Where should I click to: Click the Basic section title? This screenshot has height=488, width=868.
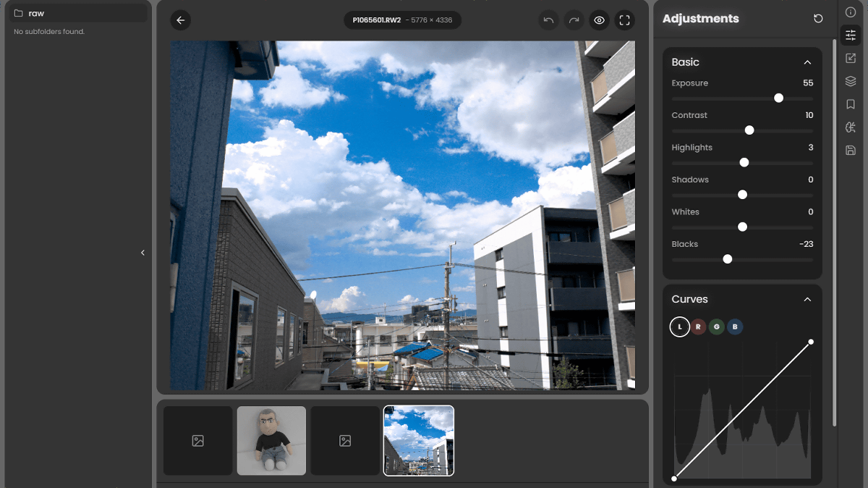(x=685, y=62)
